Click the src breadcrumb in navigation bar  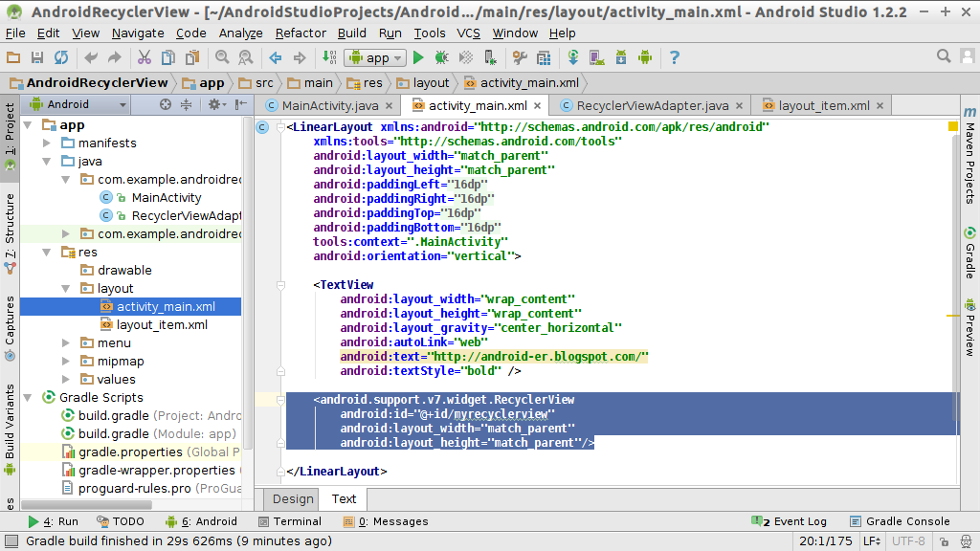click(256, 82)
